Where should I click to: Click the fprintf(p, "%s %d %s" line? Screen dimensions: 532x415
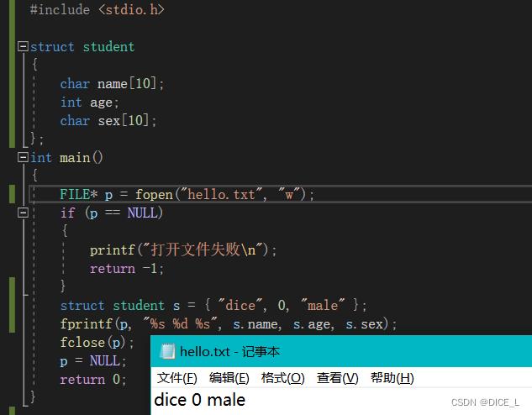point(229,323)
